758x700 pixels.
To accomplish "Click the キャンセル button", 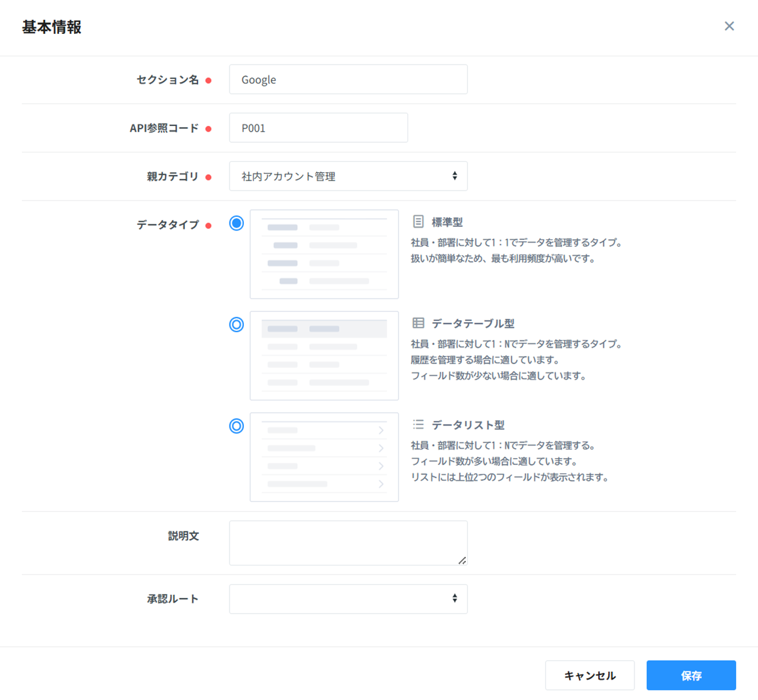I will click(589, 676).
